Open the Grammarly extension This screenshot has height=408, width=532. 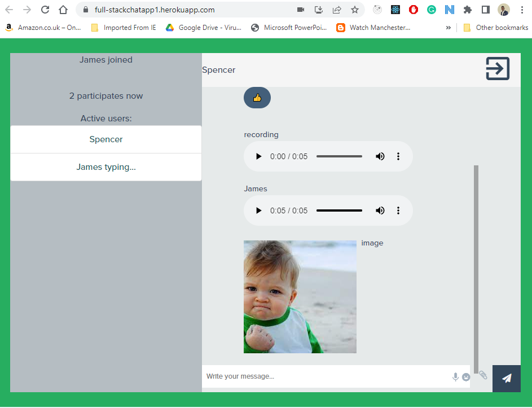point(432,10)
